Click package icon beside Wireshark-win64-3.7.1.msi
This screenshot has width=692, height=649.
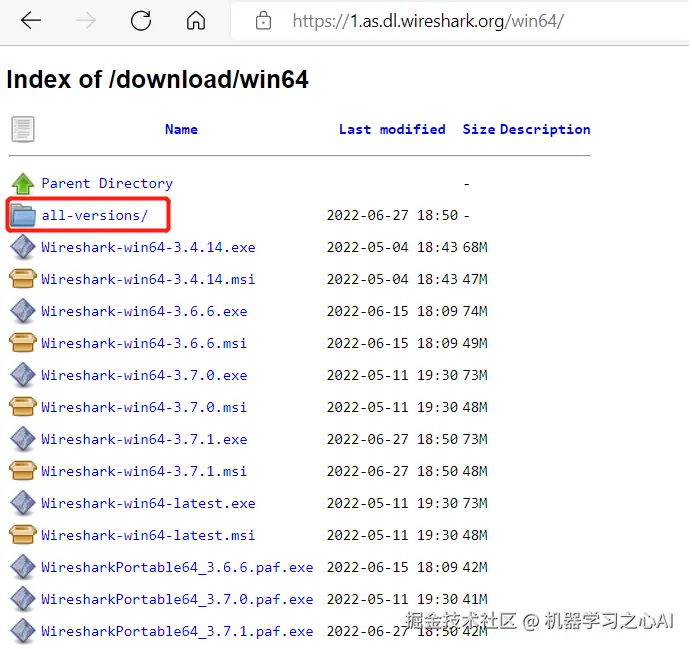(x=23, y=471)
